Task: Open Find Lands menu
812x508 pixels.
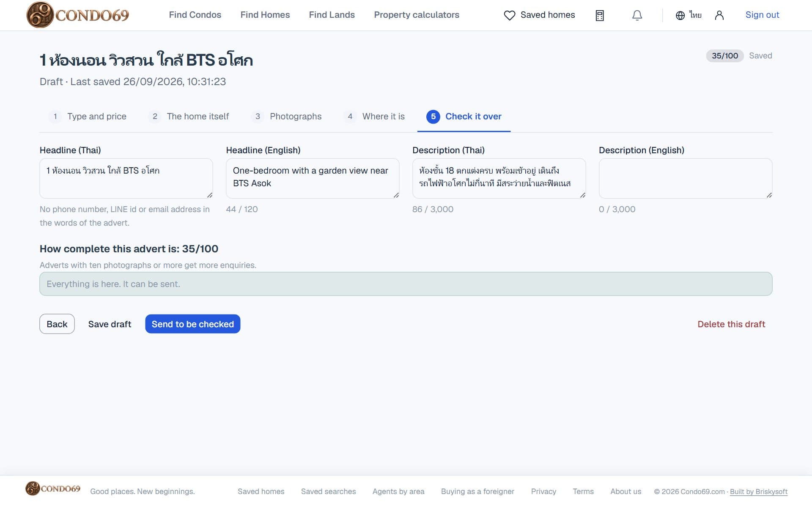Action: 332,15
